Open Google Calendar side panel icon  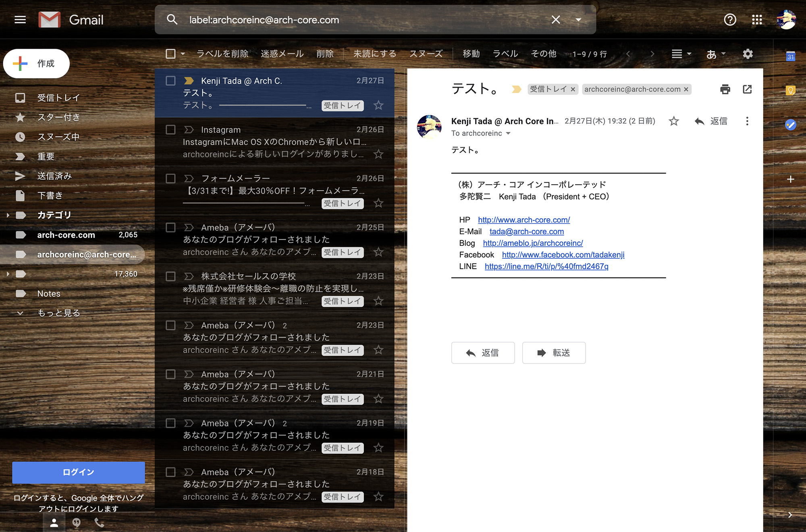790,56
